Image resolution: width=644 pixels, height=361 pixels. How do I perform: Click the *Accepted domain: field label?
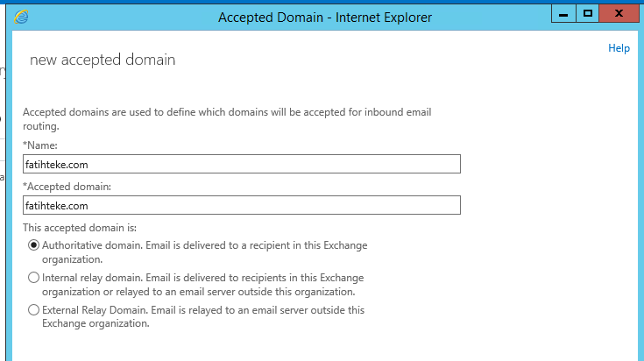tap(67, 187)
